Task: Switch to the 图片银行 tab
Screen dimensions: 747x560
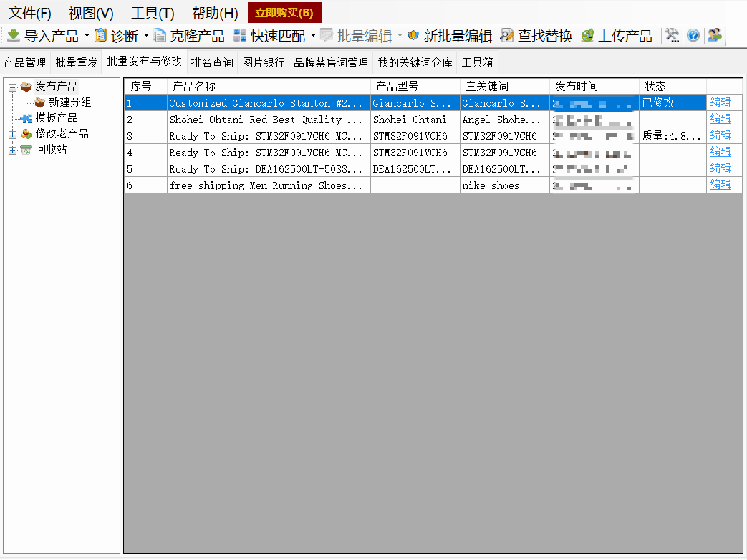Action: (x=263, y=63)
